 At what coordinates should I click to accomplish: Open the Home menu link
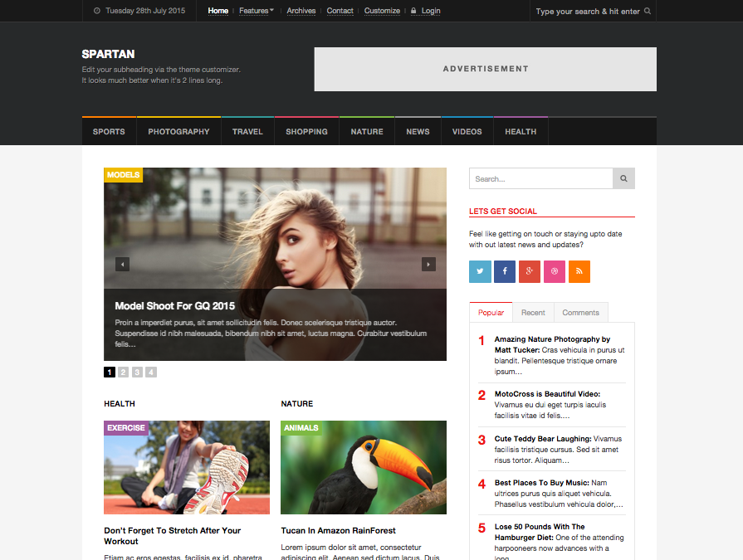click(x=218, y=11)
